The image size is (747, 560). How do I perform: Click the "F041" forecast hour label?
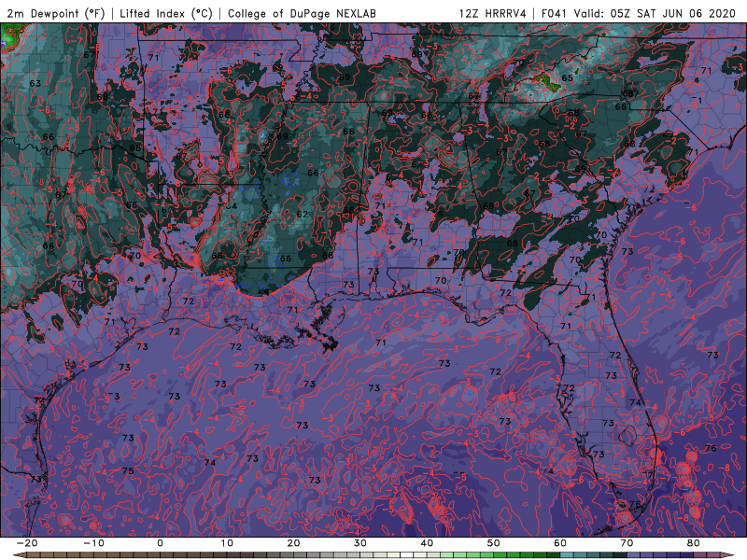coord(555,13)
